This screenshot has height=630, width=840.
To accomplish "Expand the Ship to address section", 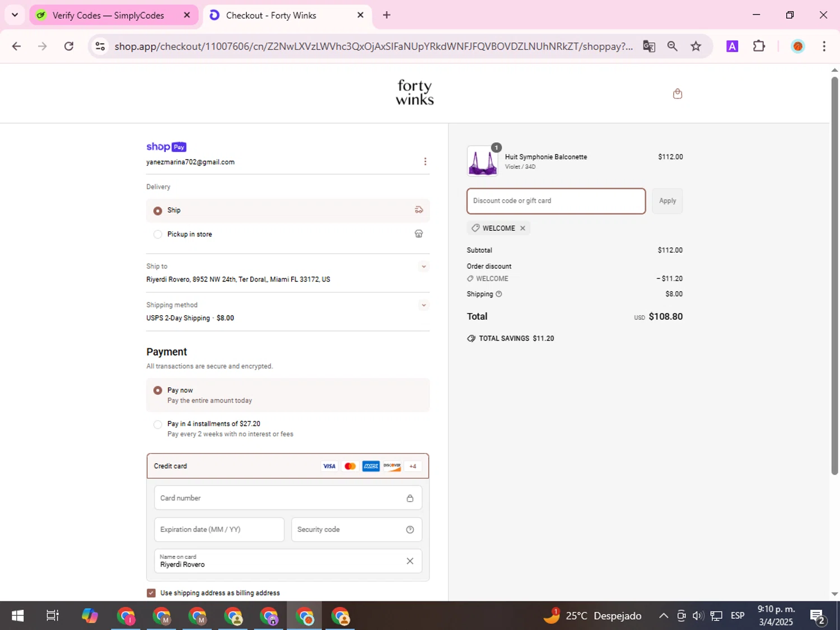I will (423, 267).
